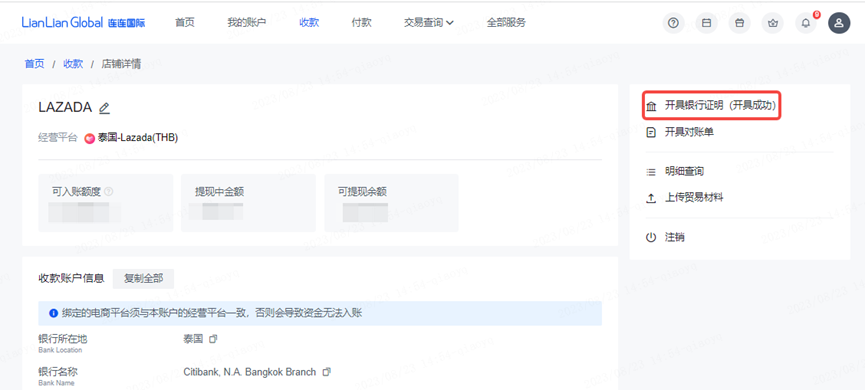This screenshot has width=865, height=390.
Task: Click the 收款 breadcrumb link
Action: tap(73, 64)
